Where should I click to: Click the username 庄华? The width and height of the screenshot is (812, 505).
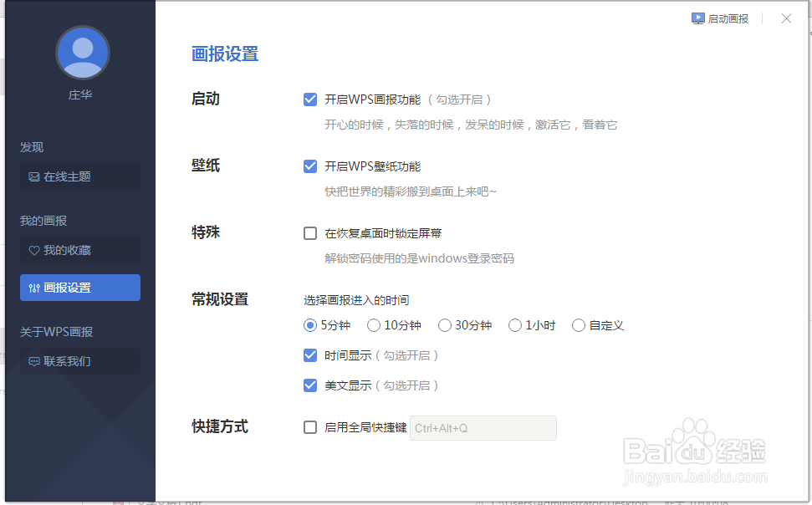80,94
